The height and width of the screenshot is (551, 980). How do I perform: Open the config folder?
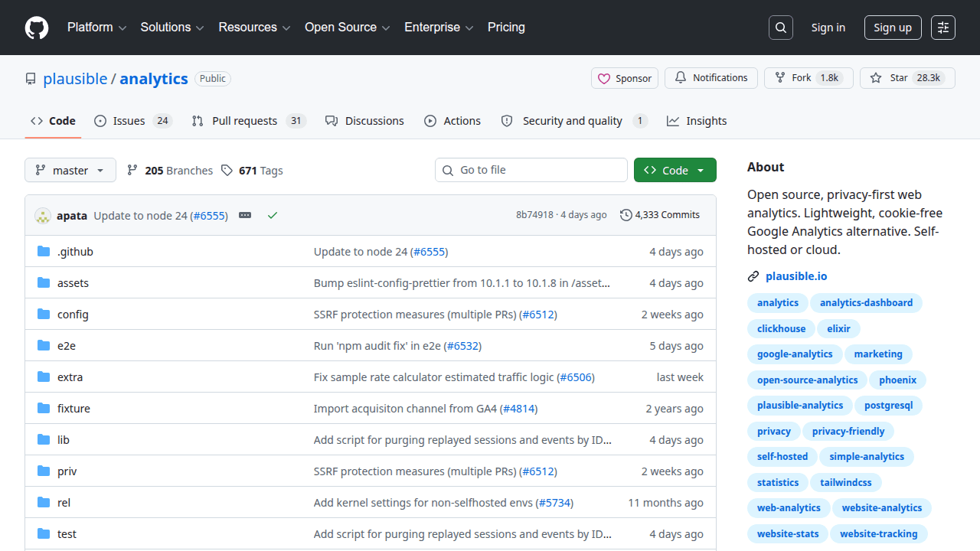[73, 315]
